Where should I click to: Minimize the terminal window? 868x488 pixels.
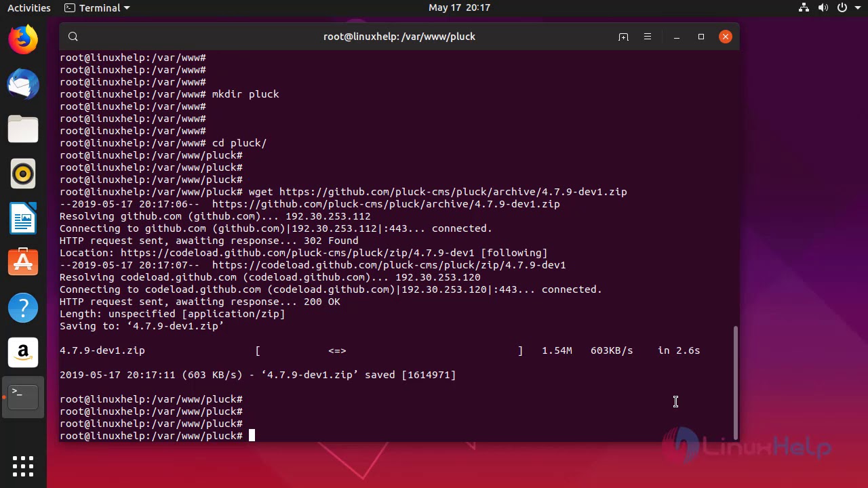(677, 37)
